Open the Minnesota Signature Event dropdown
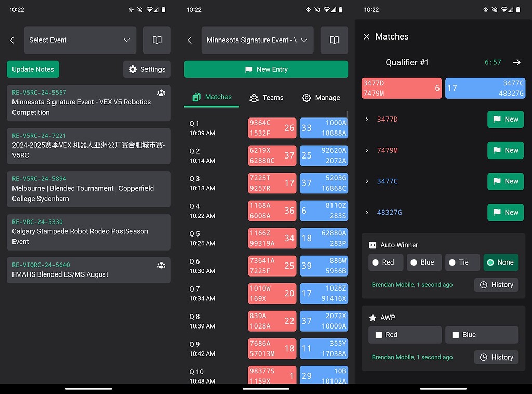Screen dimensions: 532x394 257,40
